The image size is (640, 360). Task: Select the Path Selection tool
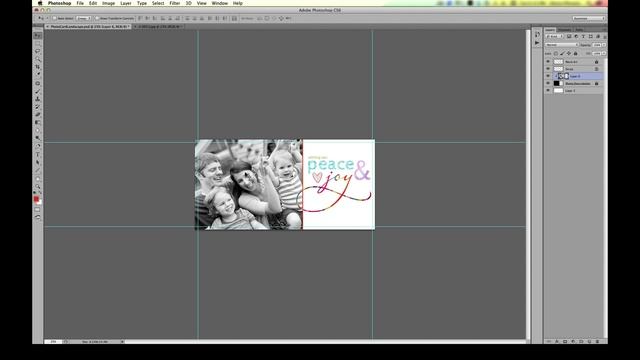38,162
